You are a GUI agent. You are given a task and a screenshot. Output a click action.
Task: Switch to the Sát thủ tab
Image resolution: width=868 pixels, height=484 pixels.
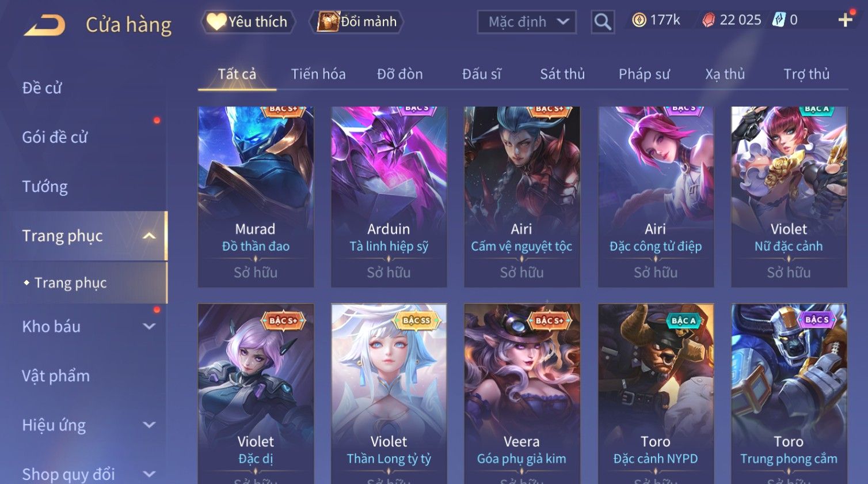coord(562,74)
